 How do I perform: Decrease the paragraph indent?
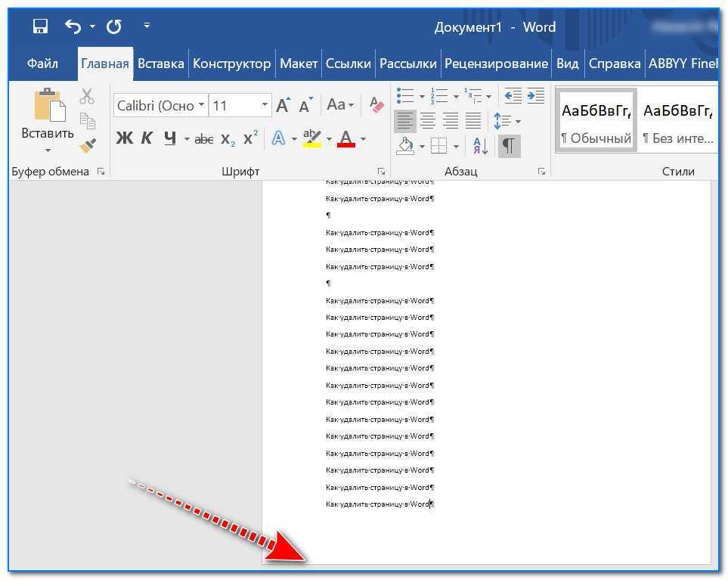click(513, 96)
